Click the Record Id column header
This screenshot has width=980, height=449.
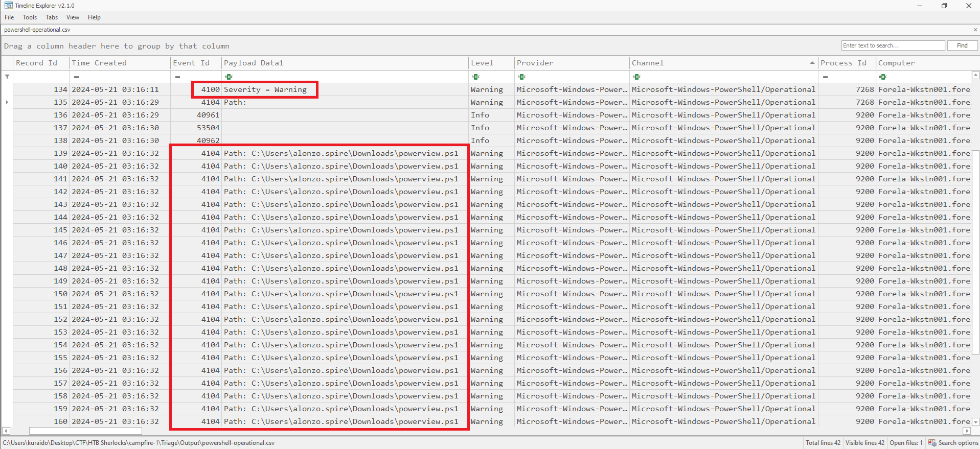[36, 63]
